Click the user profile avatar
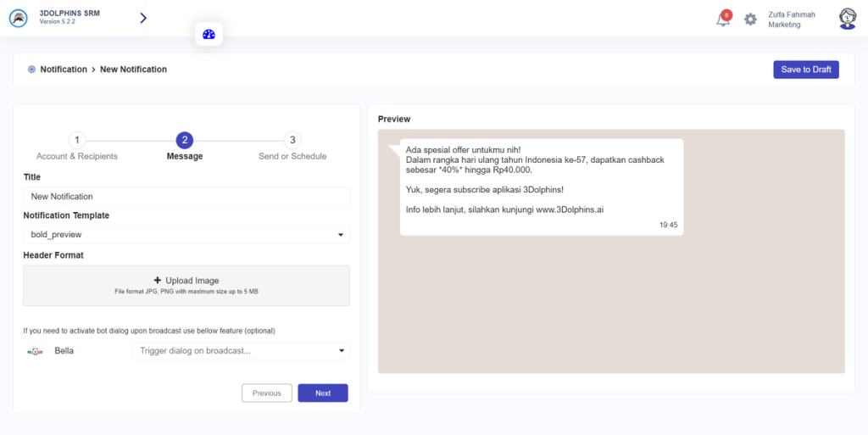Image resolution: width=868 pixels, height=435 pixels. (847, 19)
